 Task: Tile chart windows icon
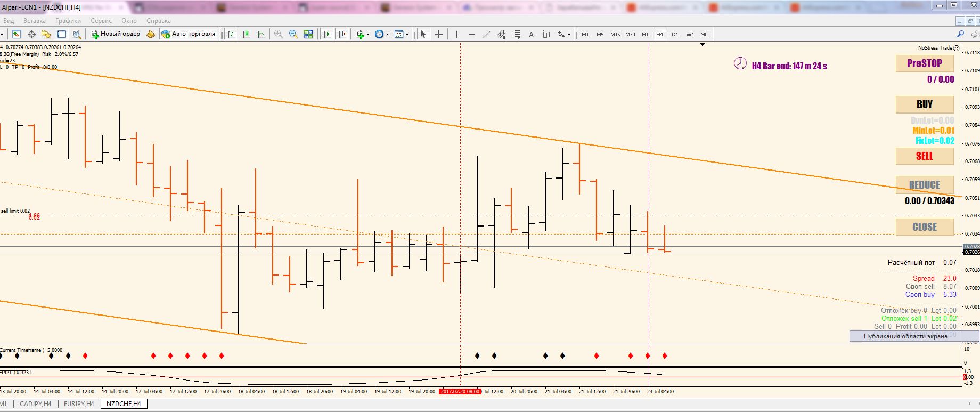[x=308, y=34]
